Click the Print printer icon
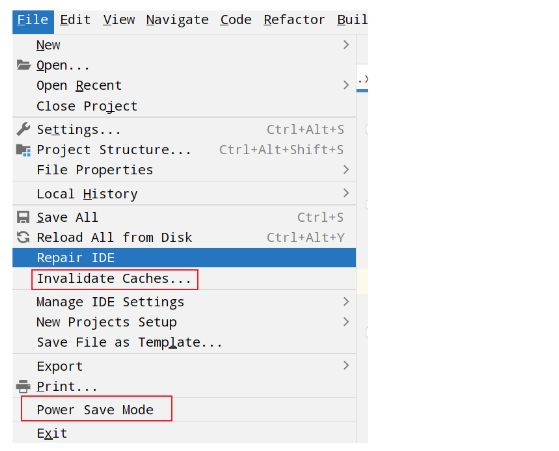This screenshot has height=451, width=559. click(x=23, y=386)
